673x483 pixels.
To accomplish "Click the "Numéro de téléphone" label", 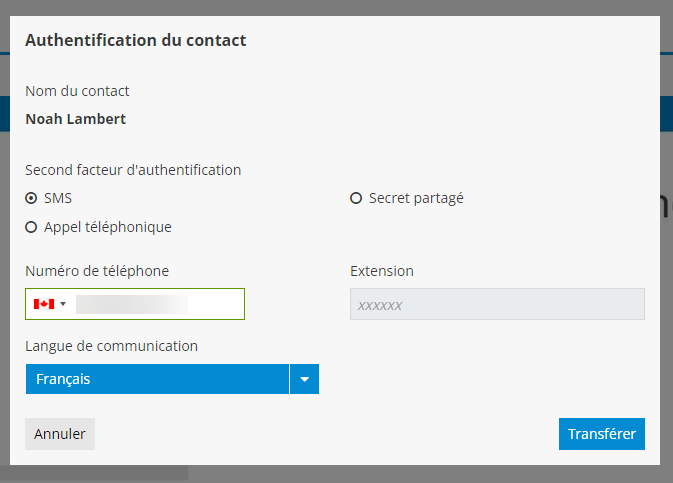I will pyautogui.click(x=97, y=271).
